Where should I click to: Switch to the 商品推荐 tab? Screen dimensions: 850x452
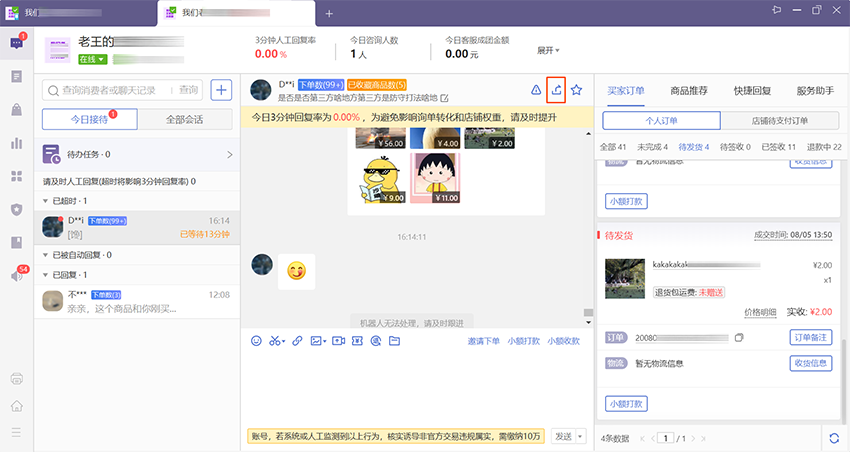click(689, 90)
